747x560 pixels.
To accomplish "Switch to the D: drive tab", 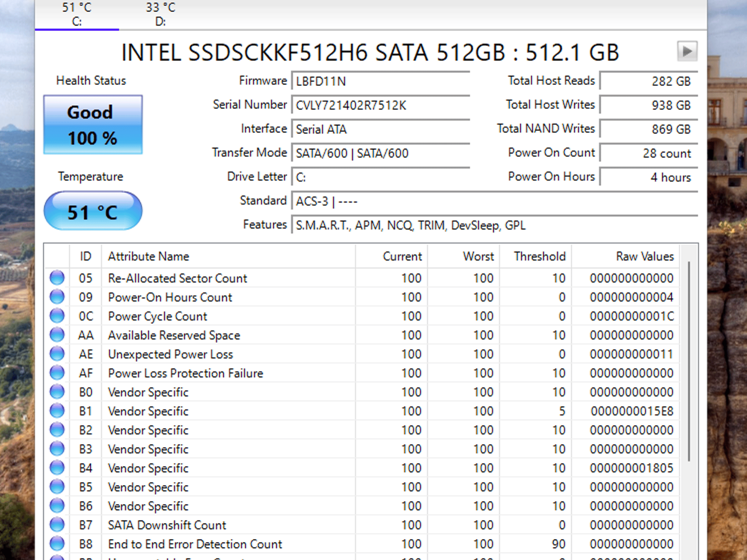I will click(160, 15).
